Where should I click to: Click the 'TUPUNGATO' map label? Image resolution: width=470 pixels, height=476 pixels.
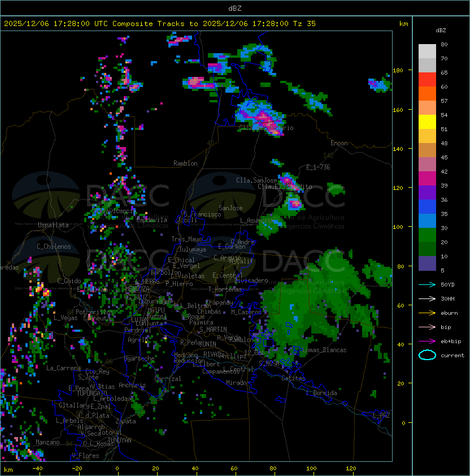[92, 393]
